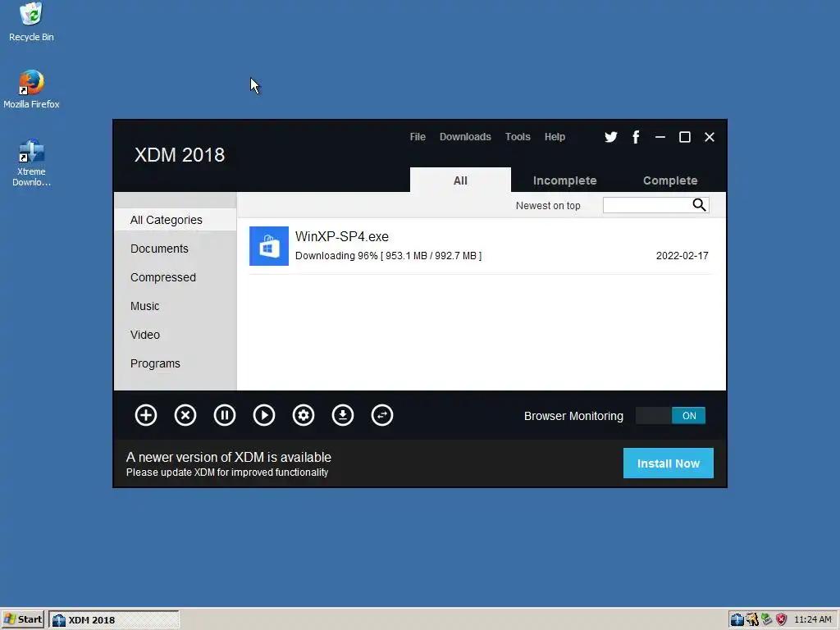Click the media converter arrows icon

point(382,415)
